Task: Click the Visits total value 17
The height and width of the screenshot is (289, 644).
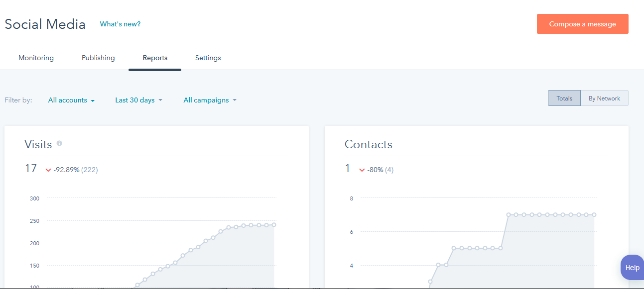Action: pyautogui.click(x=31, y=169)
